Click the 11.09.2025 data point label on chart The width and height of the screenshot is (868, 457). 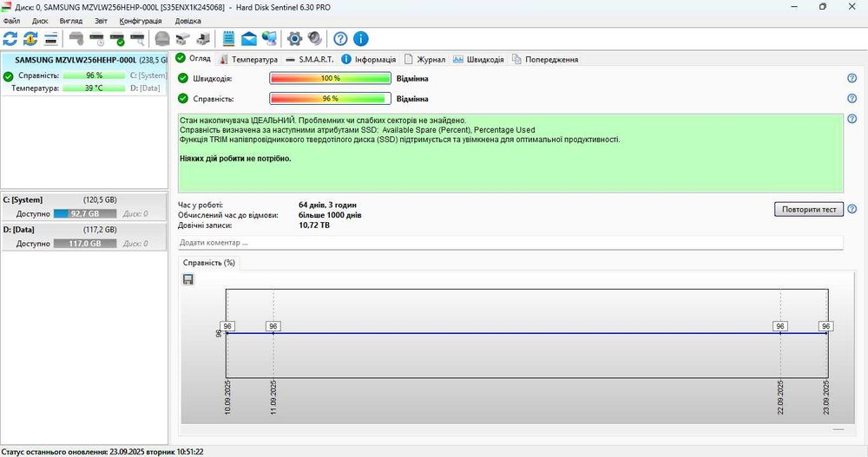pos(273,326)
